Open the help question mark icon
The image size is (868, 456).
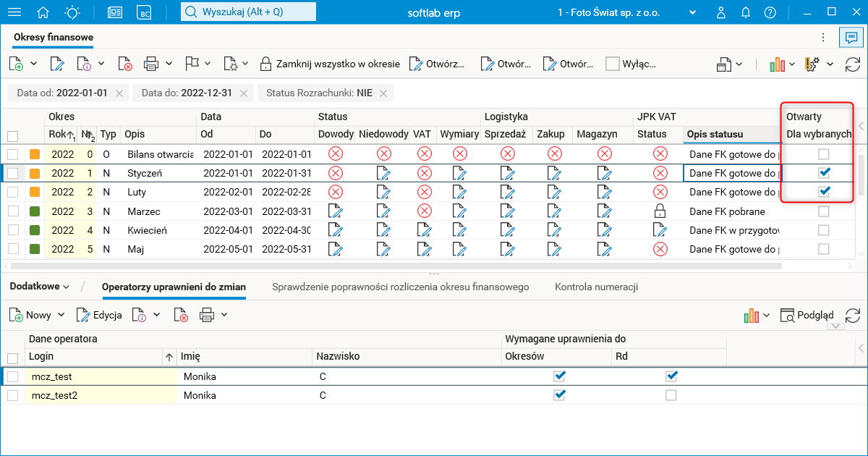point(770,12)
